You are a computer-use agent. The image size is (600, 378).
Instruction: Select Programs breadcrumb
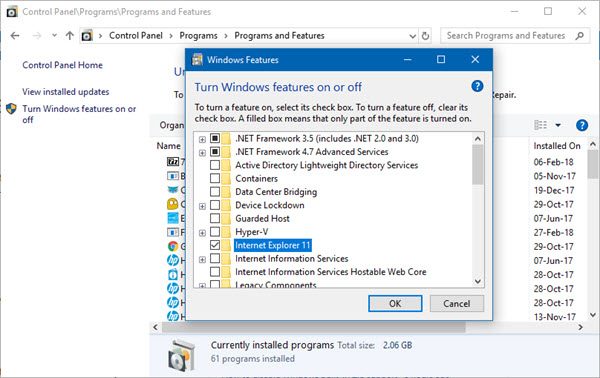coord(198,36)
